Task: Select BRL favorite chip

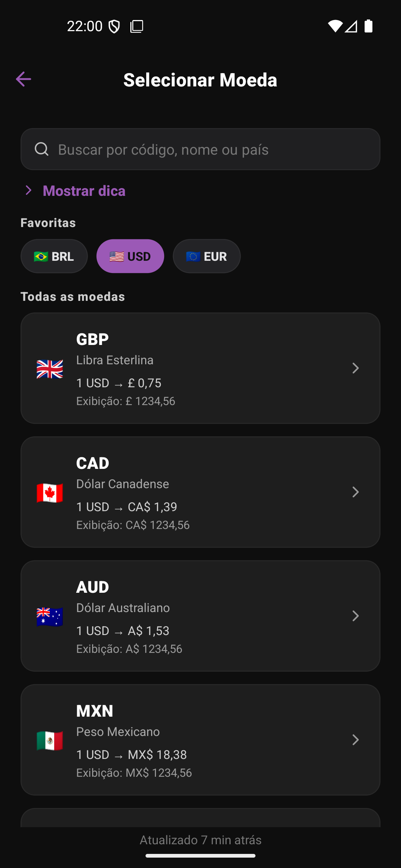Action: (x=54, y=256)
